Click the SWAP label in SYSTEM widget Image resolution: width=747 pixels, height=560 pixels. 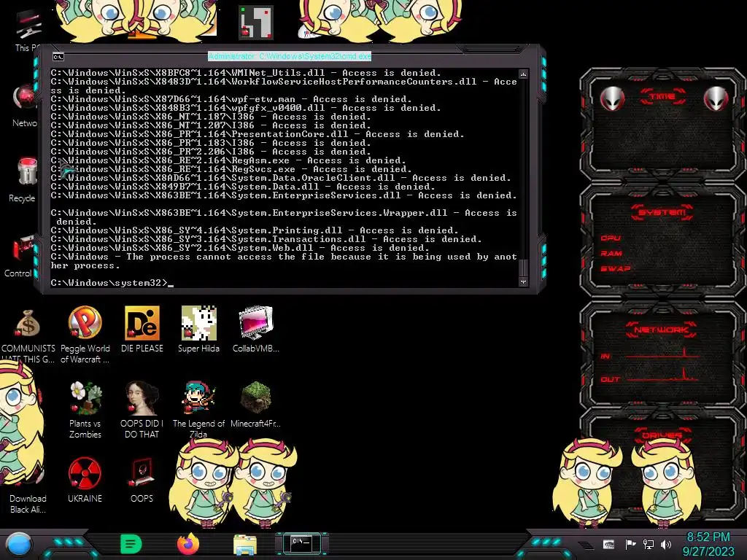(x=615, y=268)
